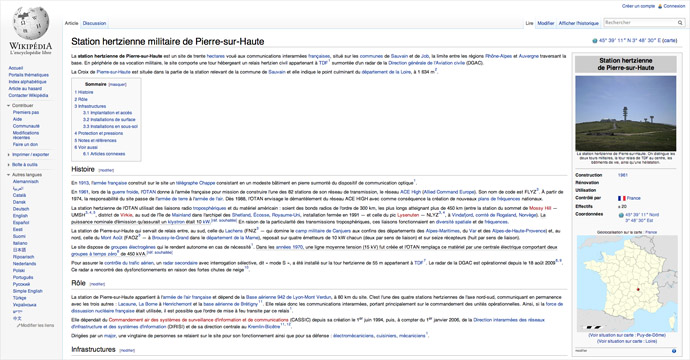
Task: Click the France link in Contrôlé par row
Action: pyautogui.click(x=634, y=198)
